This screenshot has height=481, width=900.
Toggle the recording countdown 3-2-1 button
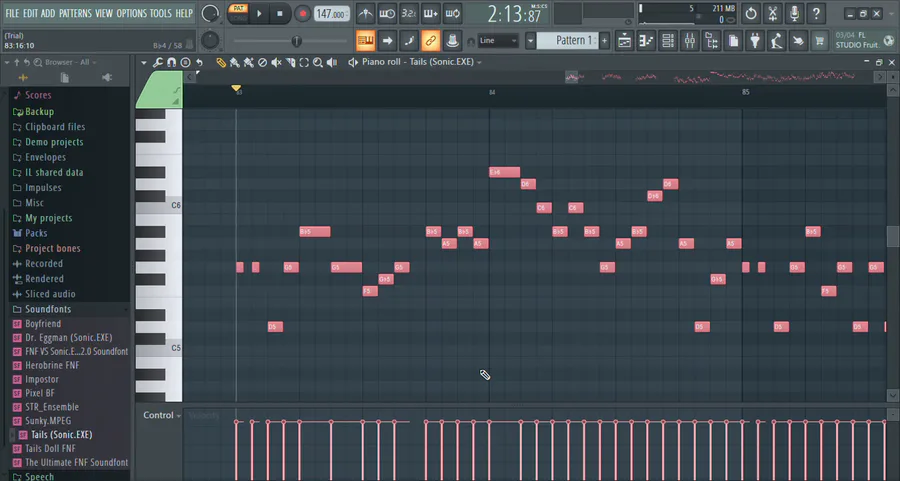tap(409, 13)
